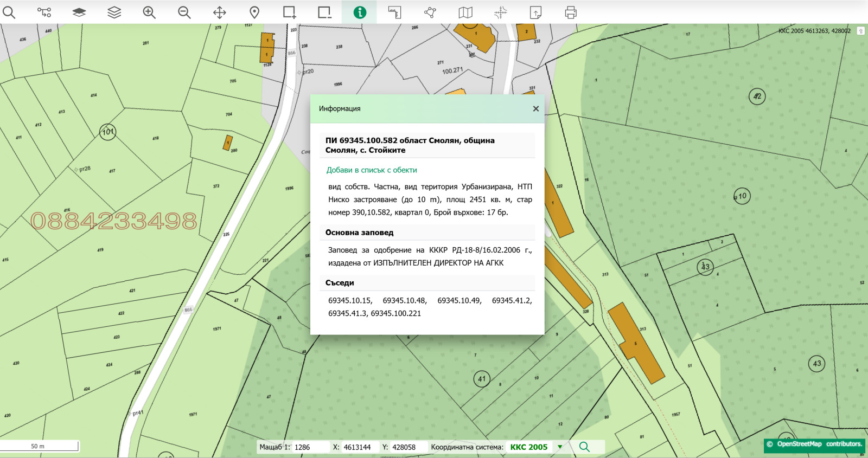The width and height of the screenshot is (868, 458).
Task: Open the folded map icon in toolbar
Action: click(465, 12)
